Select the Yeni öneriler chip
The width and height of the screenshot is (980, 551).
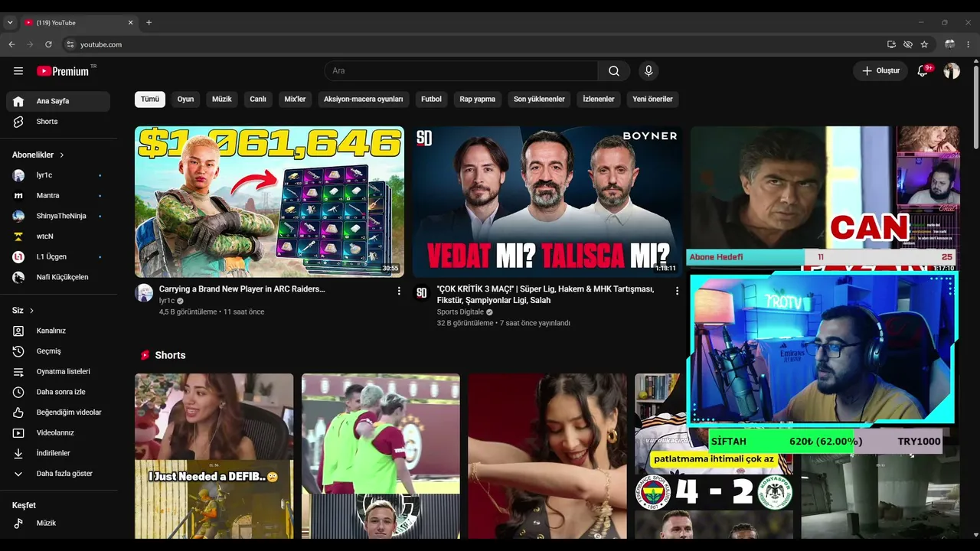pyautogui.click(x=653, y=99)
